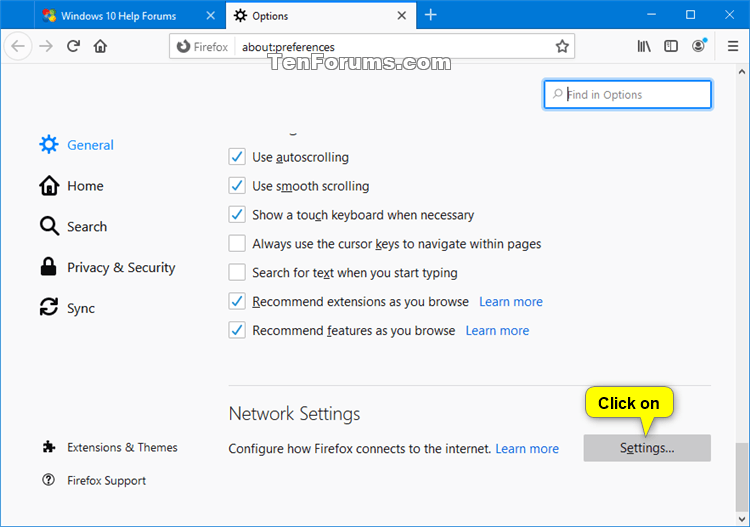Screen dimensions: 750x527
Task: Open Learn more about network settings
Action: [x=527, y=449]
